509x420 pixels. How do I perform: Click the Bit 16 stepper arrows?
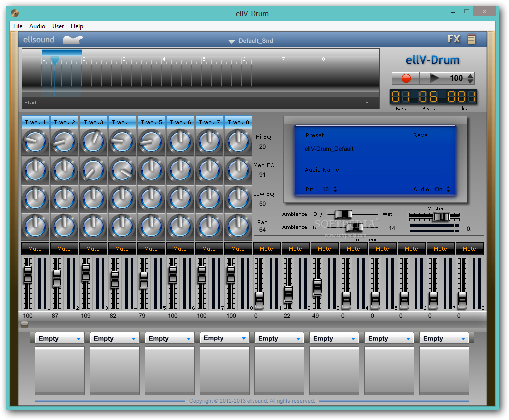click(x=335, y=189)
